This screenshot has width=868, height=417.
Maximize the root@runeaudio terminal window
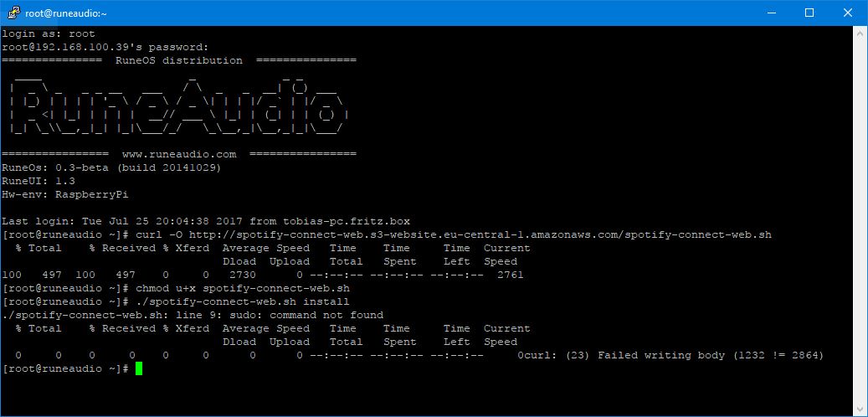(809, 13)
